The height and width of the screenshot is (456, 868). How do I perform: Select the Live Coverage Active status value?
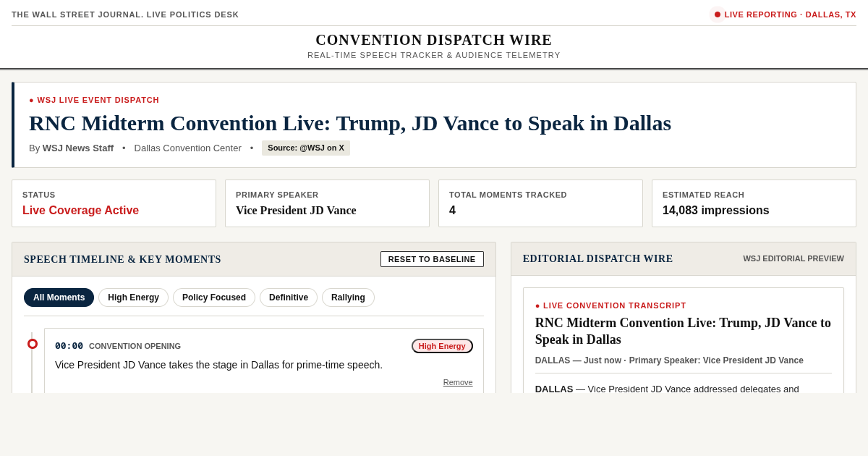pyautogui.click(x=80, y=211)
